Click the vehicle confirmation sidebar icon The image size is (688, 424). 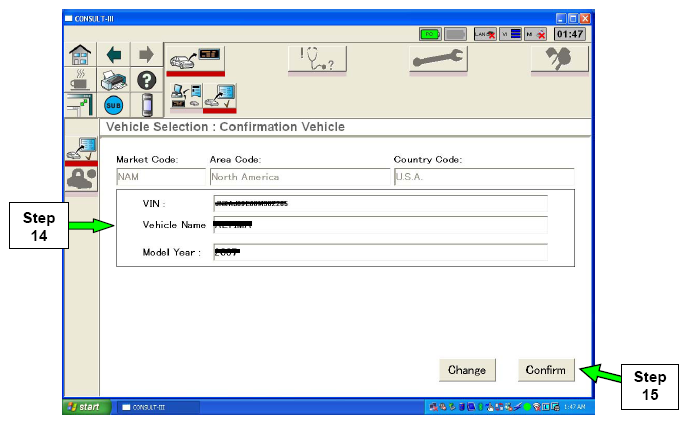(80, 149)
